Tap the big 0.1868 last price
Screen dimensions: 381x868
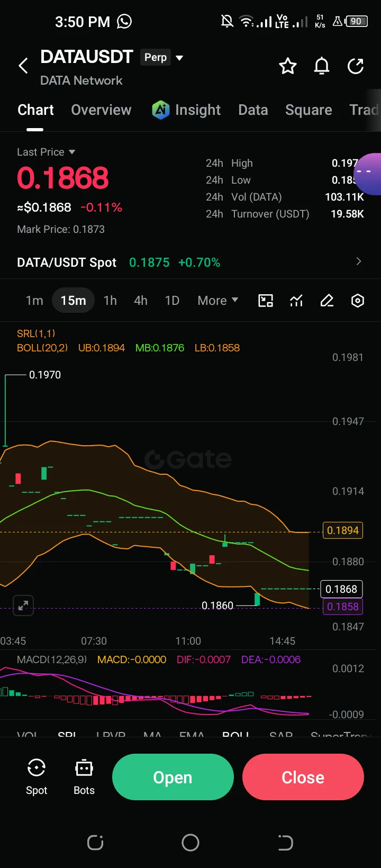[63, 178]
